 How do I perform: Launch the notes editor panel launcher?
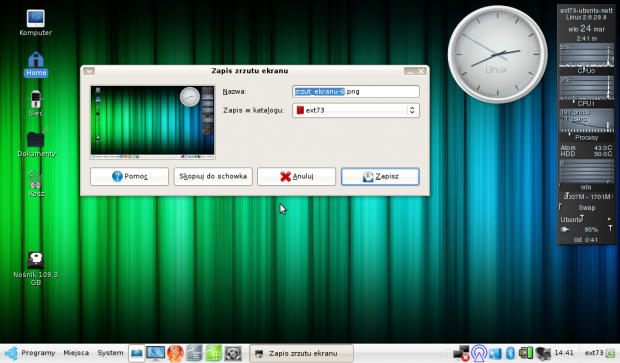(x=137, y=353)
